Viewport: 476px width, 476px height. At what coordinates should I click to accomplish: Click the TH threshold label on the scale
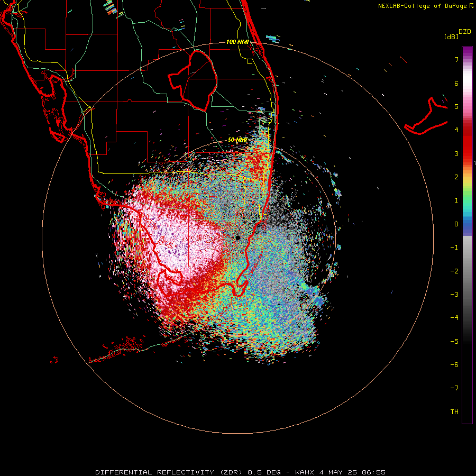454,412
